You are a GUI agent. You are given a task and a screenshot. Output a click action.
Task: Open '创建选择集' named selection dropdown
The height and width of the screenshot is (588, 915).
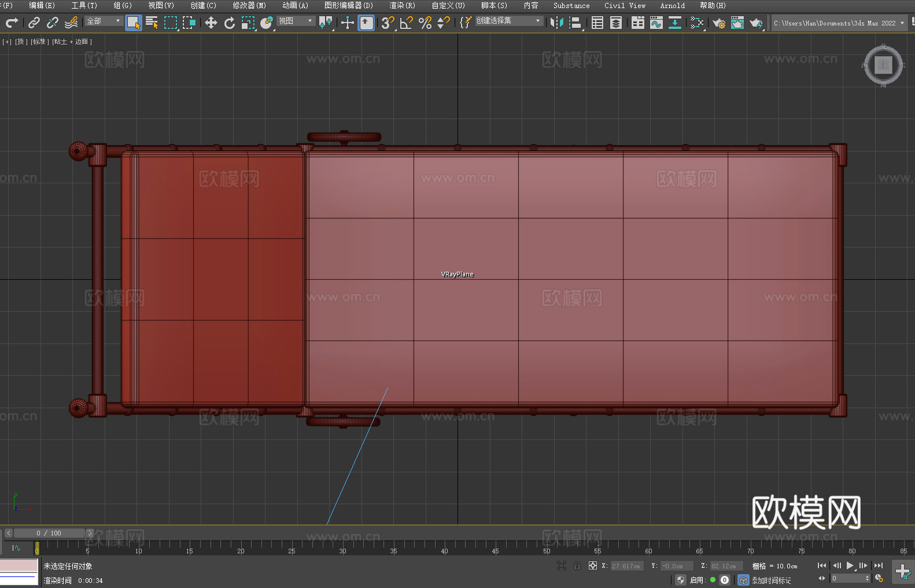[x=509, y=21]
